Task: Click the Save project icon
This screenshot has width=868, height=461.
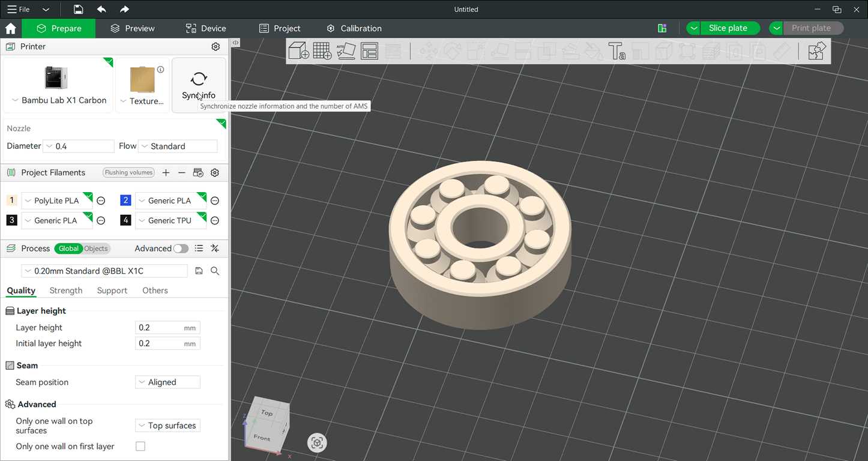Action: click(x=78, y=9)
